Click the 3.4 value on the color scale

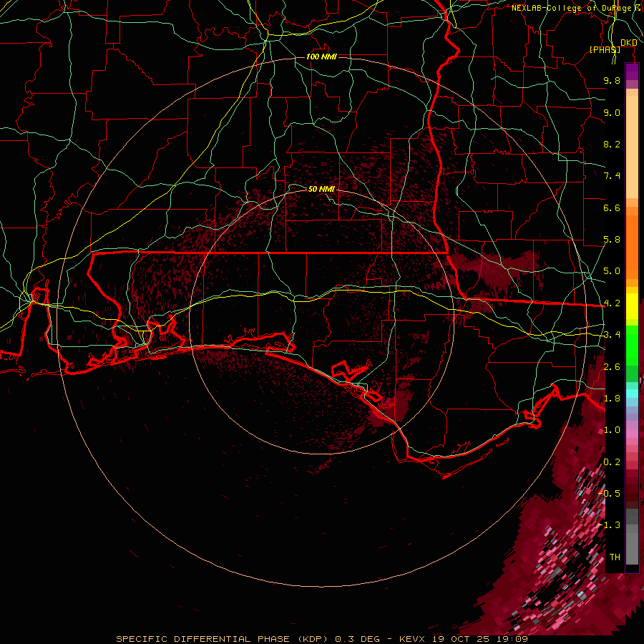coord(612,335)
